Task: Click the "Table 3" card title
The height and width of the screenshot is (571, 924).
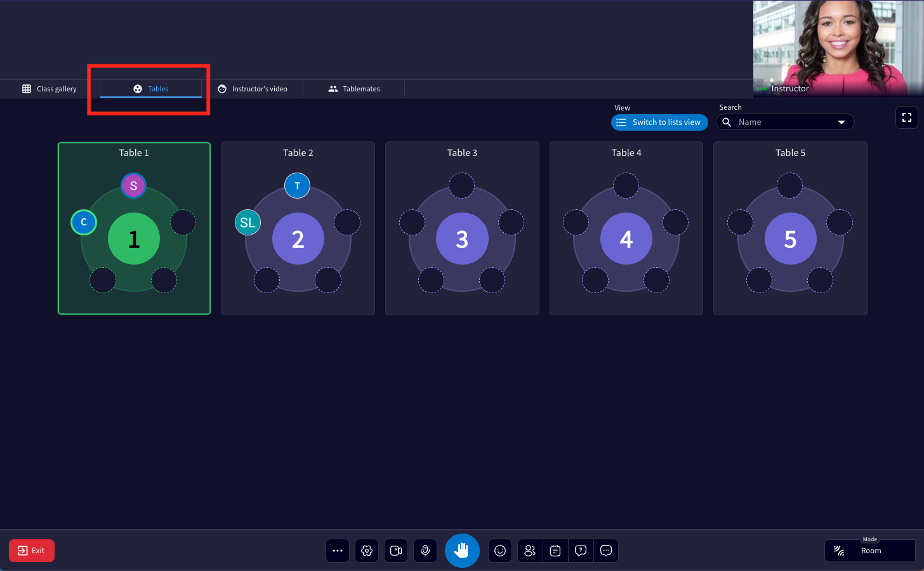Action: click(x=462, y=153)
